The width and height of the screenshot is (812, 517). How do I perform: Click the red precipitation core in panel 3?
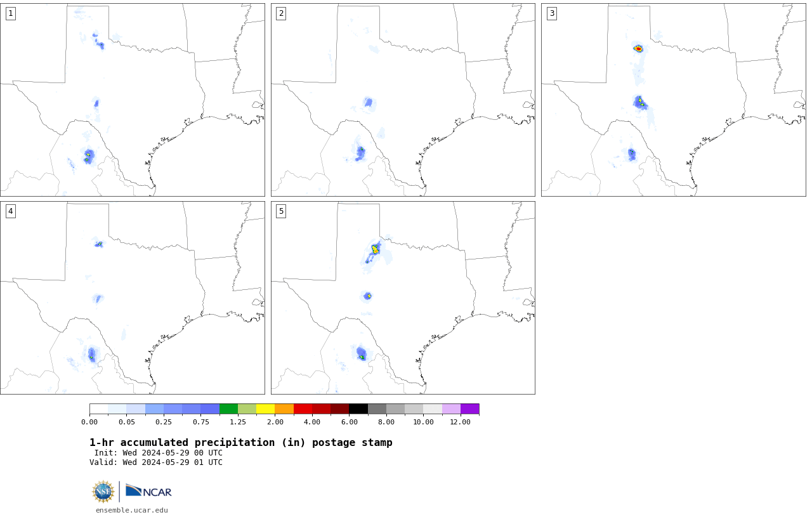tap(638, 49)
